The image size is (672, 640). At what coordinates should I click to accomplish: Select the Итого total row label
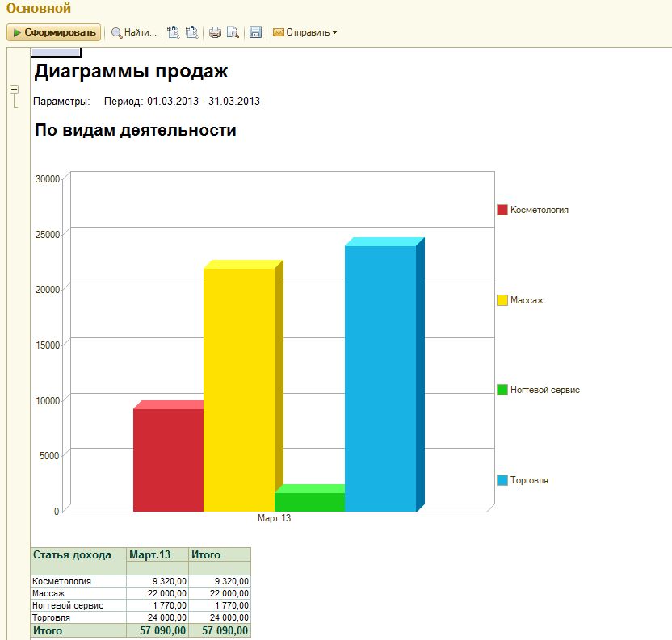(x=78, y=630)
